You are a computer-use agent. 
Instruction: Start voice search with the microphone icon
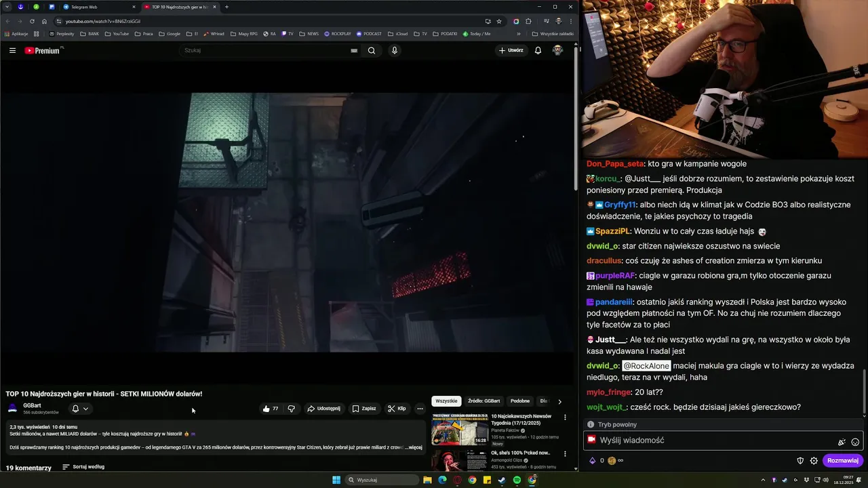(x=394, y=50)
